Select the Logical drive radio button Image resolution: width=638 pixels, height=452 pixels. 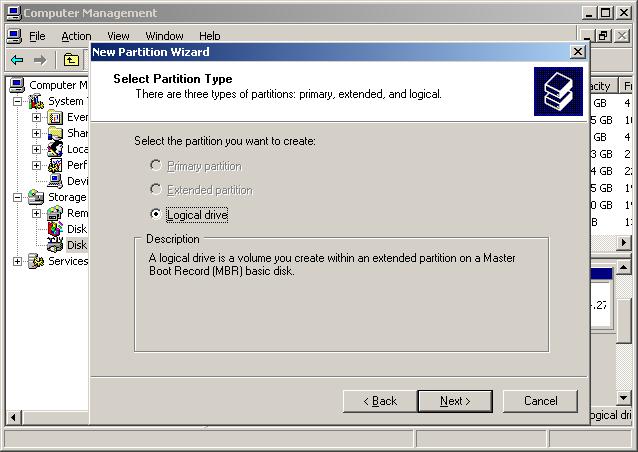[155, 214]
